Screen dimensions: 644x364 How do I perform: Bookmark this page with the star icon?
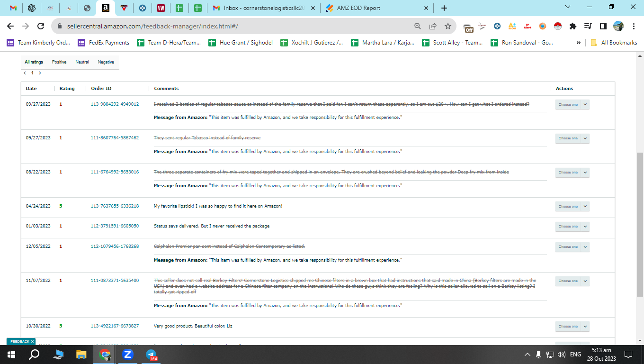point(447,26)
